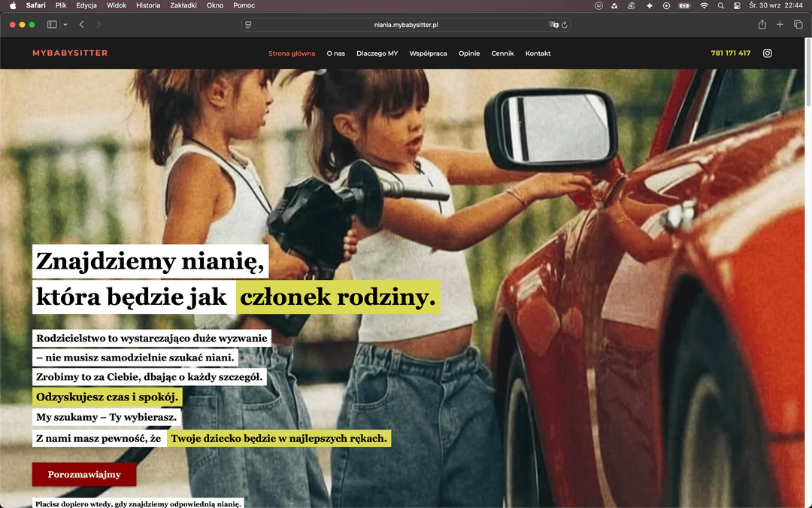
Task: Open the Safari menu
Action: pyautogui.click(x=36, y=6)
